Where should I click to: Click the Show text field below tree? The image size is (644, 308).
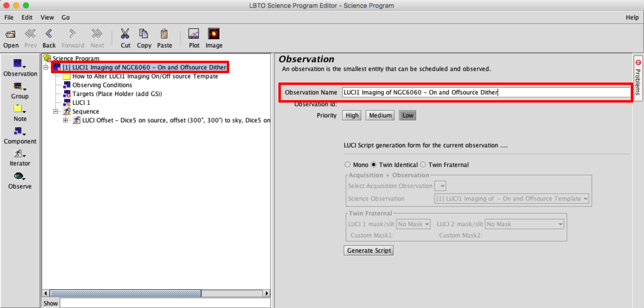(165, 303)
